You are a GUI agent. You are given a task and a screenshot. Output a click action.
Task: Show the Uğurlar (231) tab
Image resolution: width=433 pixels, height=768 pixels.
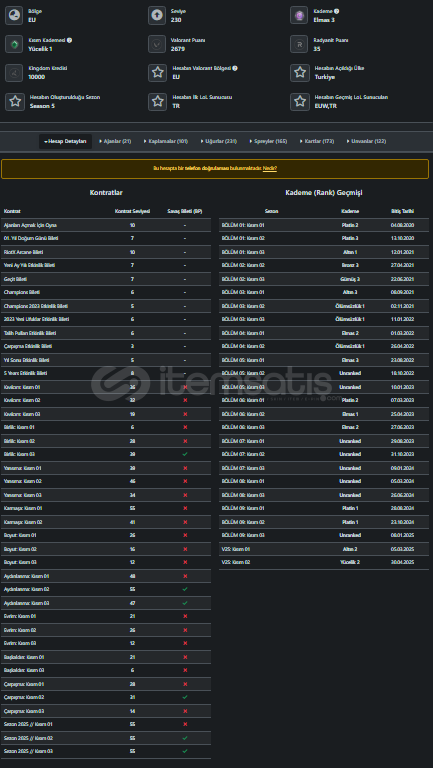pos(218,142)
